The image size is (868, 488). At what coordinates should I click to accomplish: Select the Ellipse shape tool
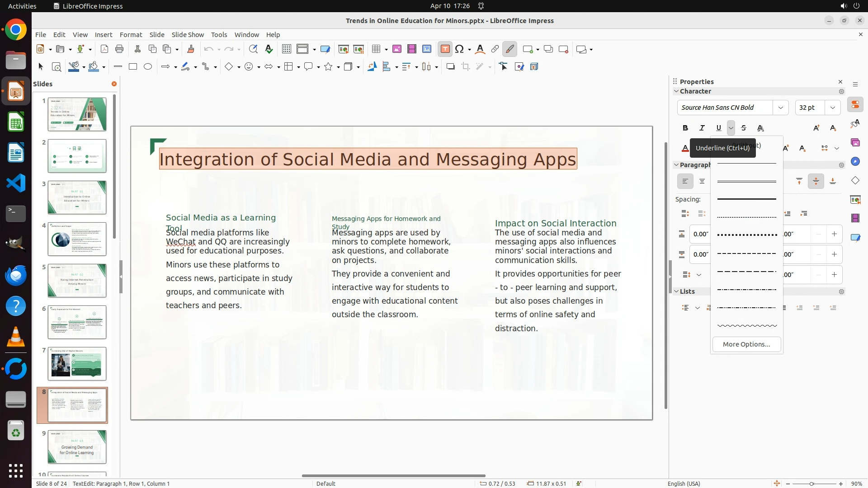148,67
